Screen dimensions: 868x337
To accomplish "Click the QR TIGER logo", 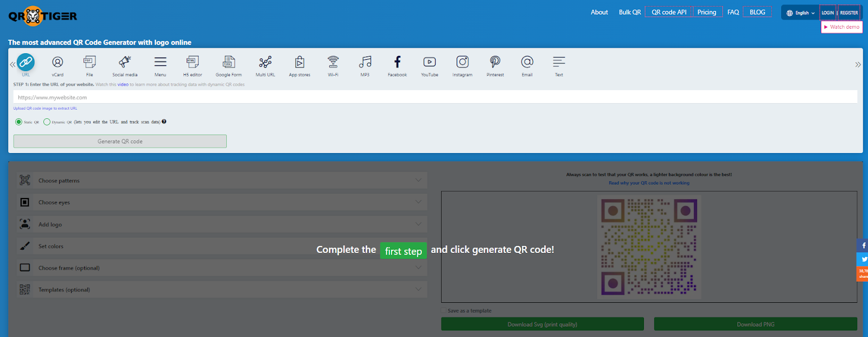I will click(x=43, y=16).
